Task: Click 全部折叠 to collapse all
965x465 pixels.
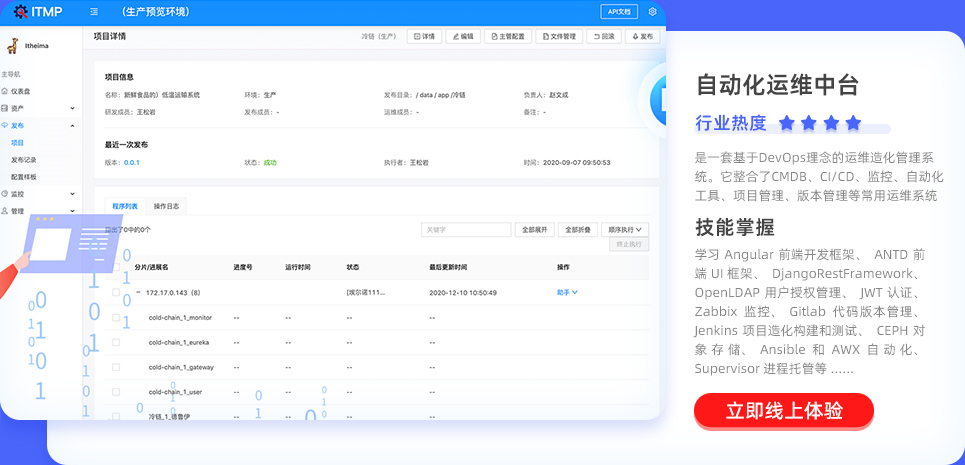Action: (578, 229)
